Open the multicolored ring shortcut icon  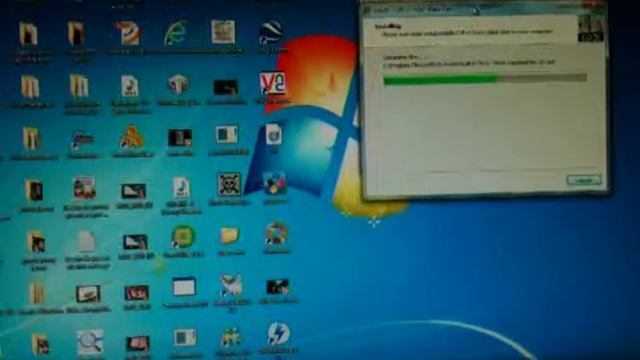click(x=276, y=234)
